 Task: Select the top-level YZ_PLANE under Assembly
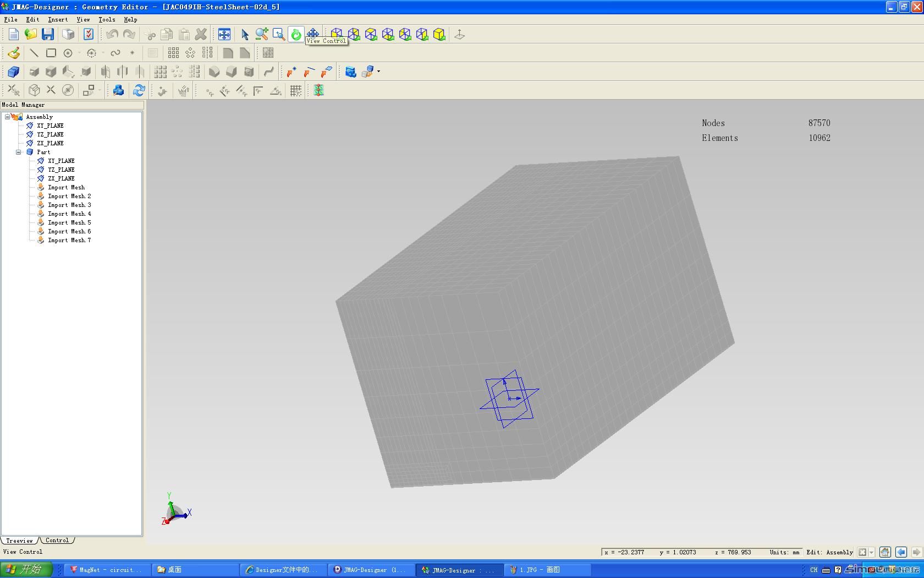point(50,134)
